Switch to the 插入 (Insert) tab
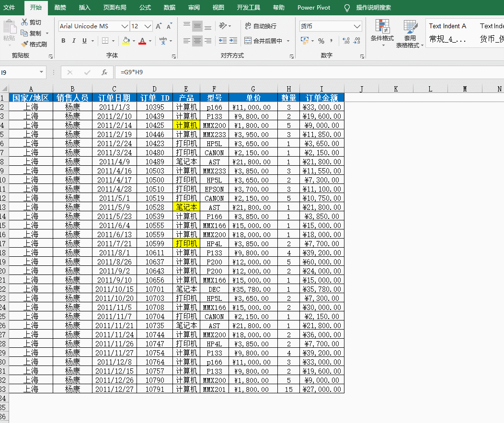The image size is (504, 423). pyautogui.click(x=84, y=8)
